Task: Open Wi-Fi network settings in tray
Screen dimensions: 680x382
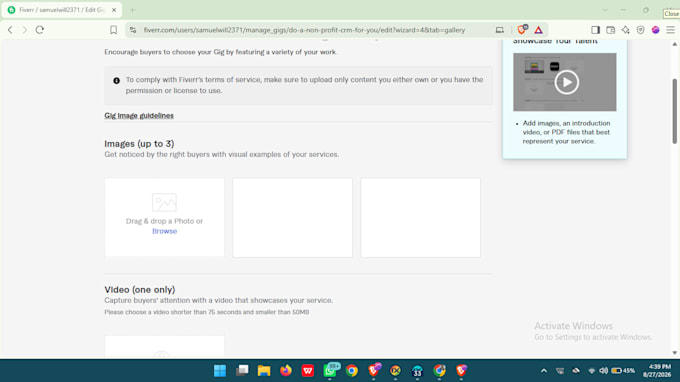Action: click(x=592, y=371)
